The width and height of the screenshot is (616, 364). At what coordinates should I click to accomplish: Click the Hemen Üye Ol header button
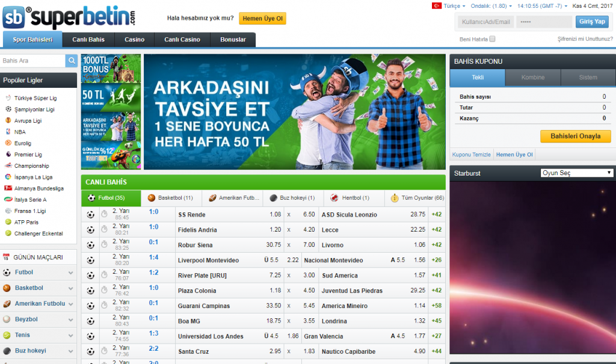pos(262,19)
